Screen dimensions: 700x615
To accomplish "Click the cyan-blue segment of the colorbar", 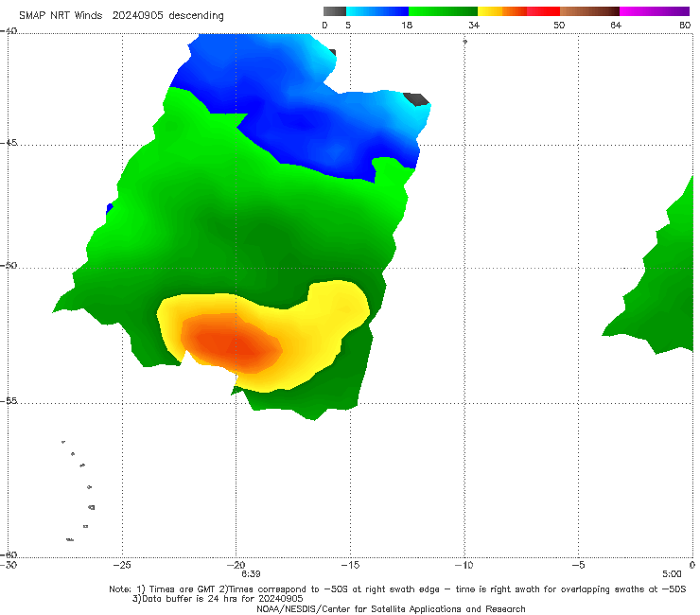I will coord(377,11).
